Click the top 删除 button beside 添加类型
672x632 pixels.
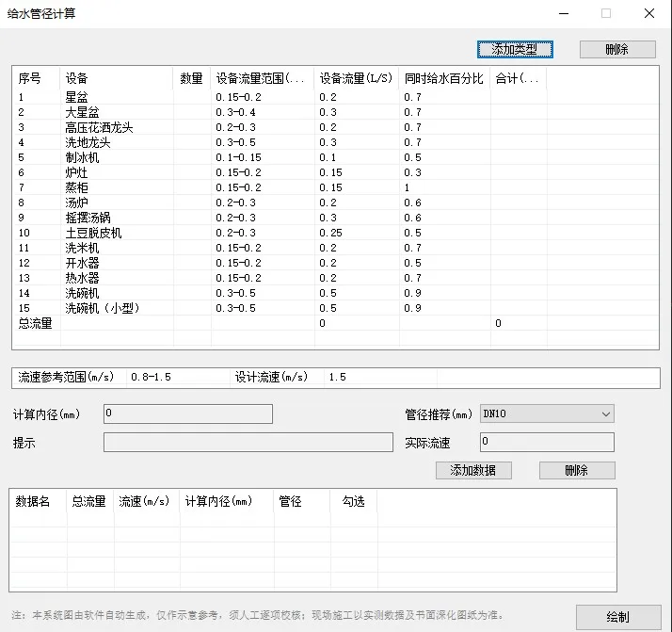617,49
